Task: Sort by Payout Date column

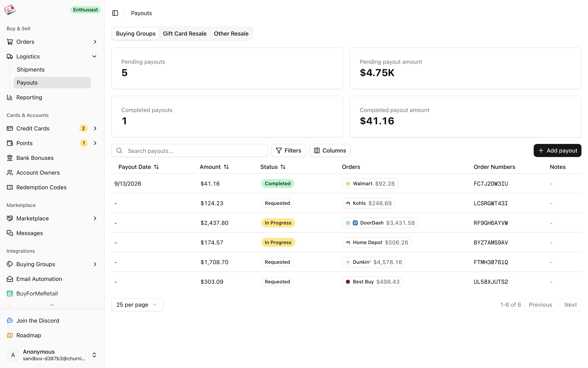Action: [139, 167]
